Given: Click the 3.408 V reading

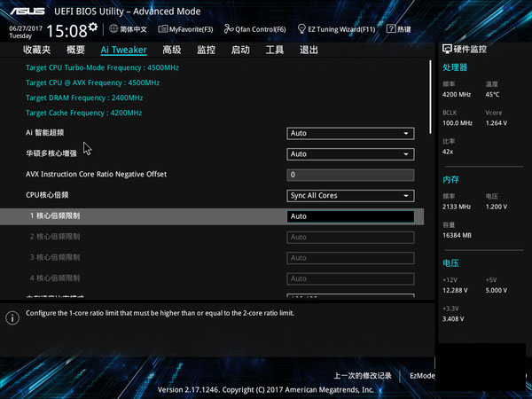Looking at the screenshot, I should [x=453, y=319].
